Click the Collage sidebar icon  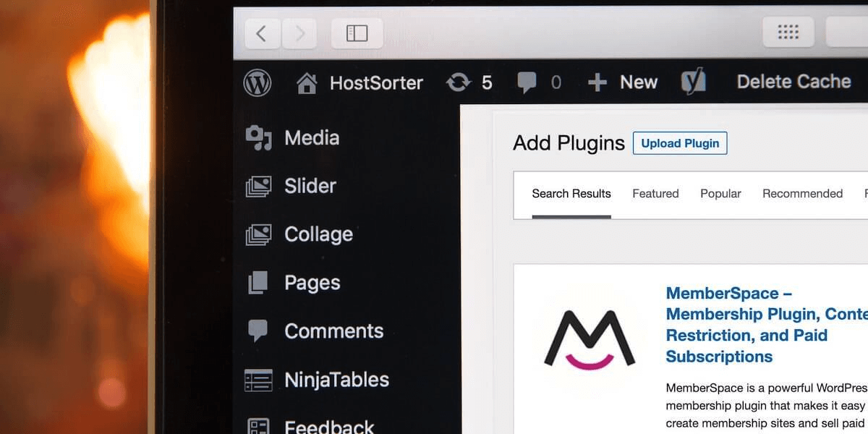258,234
